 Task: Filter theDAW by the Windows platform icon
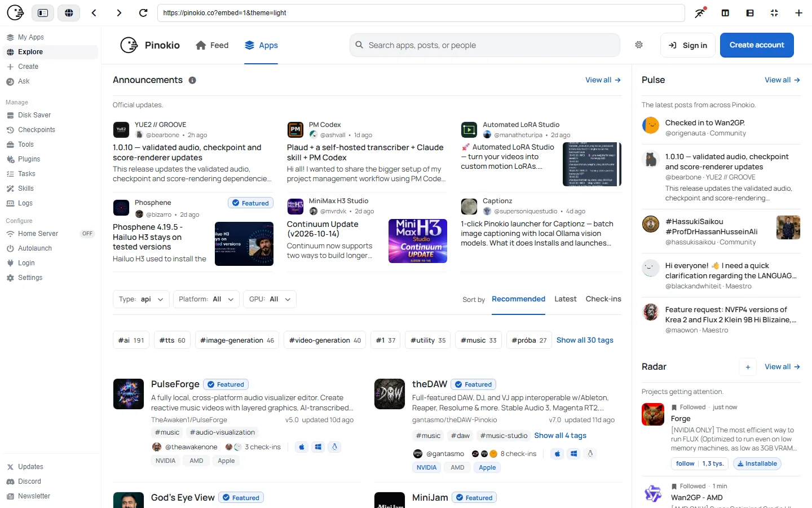pos(574,454)
